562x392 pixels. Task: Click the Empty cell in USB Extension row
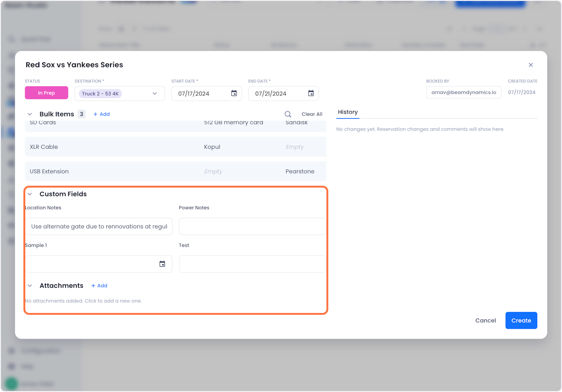click(x=213, y=171)
